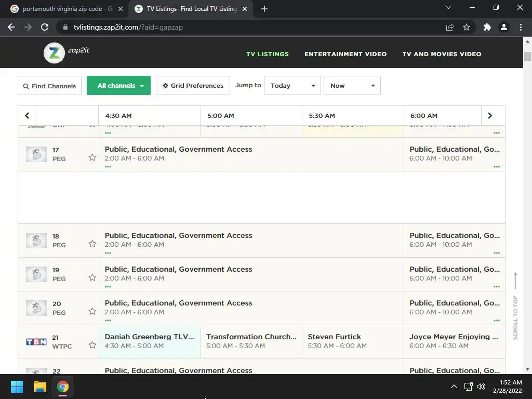Image resolution: width=532 pixels, height=399 pixels.
Task: Click the TBN channel 21 logo
Action: 36,342
